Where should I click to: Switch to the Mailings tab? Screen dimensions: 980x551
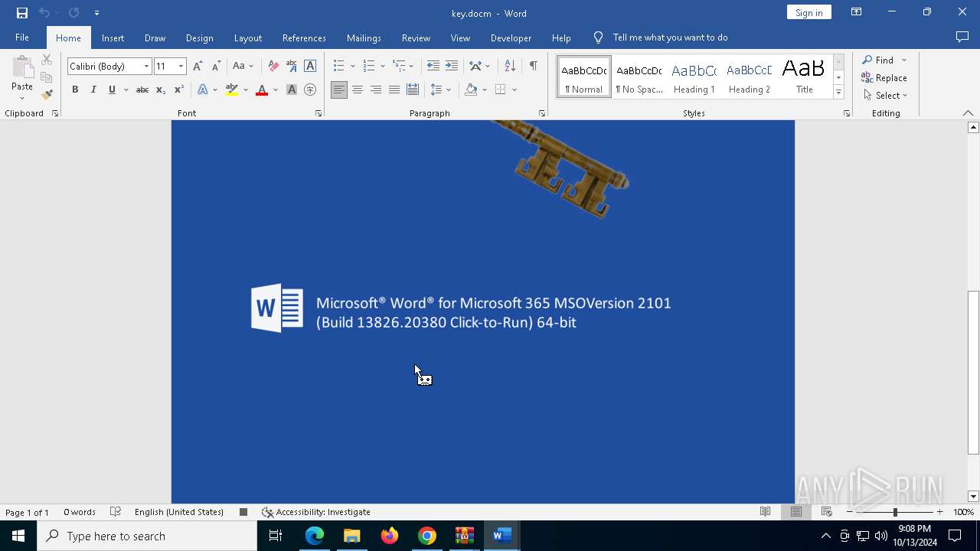pos(364,37)
